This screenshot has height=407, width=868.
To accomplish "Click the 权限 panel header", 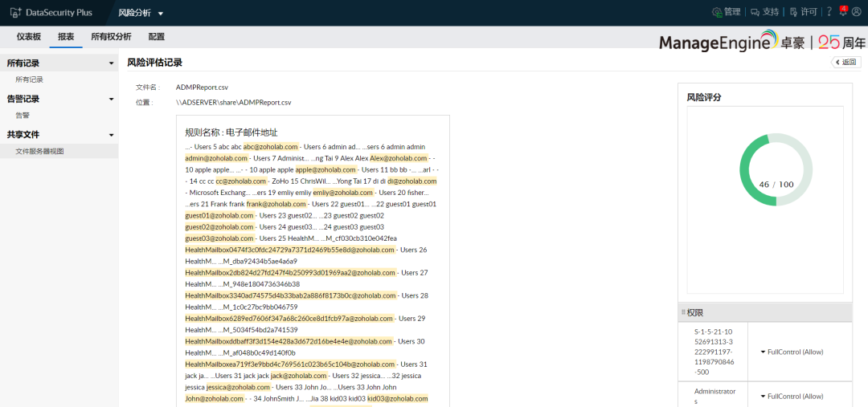I will pos(765,312).
